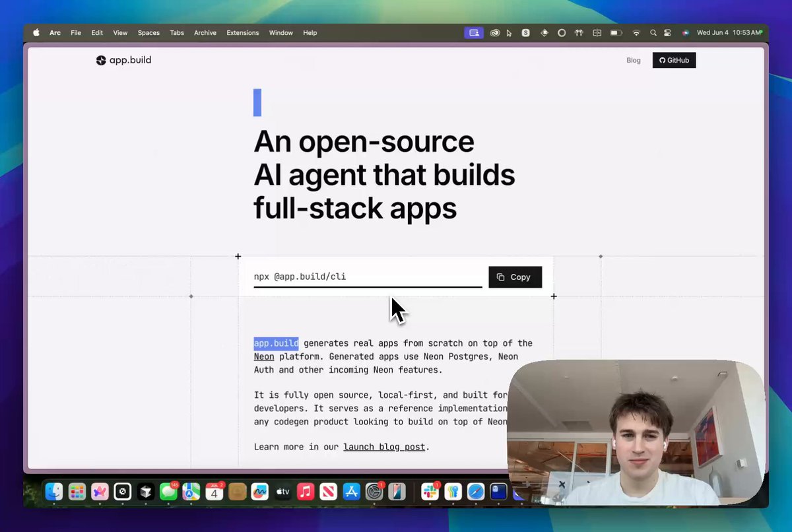Open Finder from the Dock

[54, 492]
